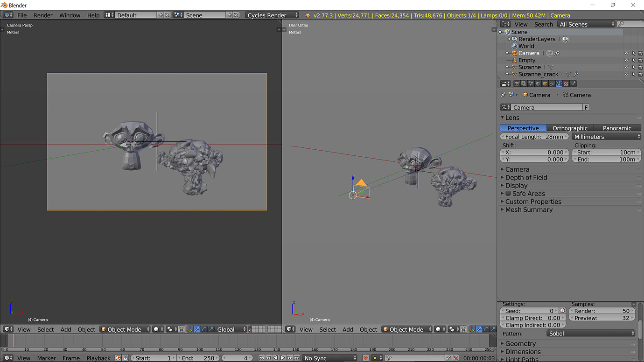Open the Scene properties tab
The image size is (644, 362).
pyautogui.click(x=531, y=84)
